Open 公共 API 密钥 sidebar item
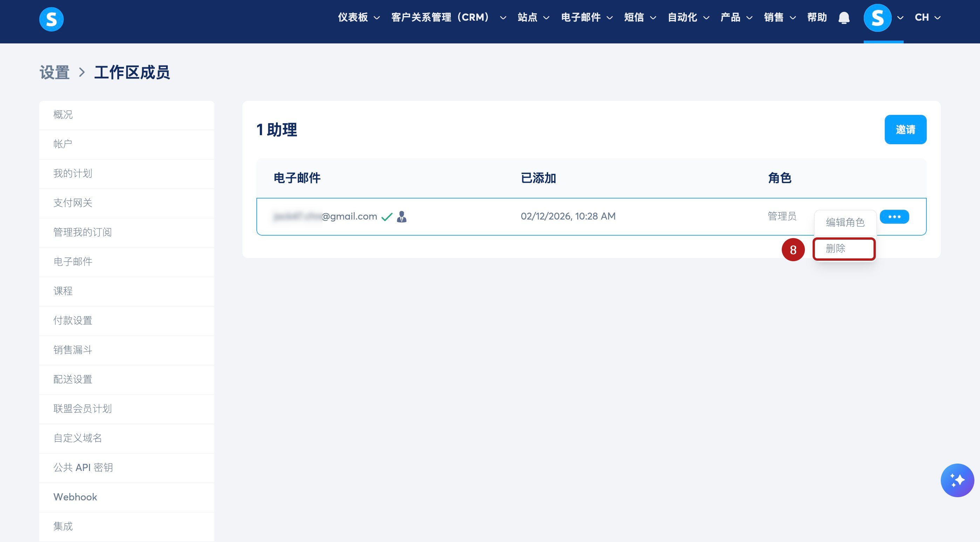The image size is (980, 542). 83,467
